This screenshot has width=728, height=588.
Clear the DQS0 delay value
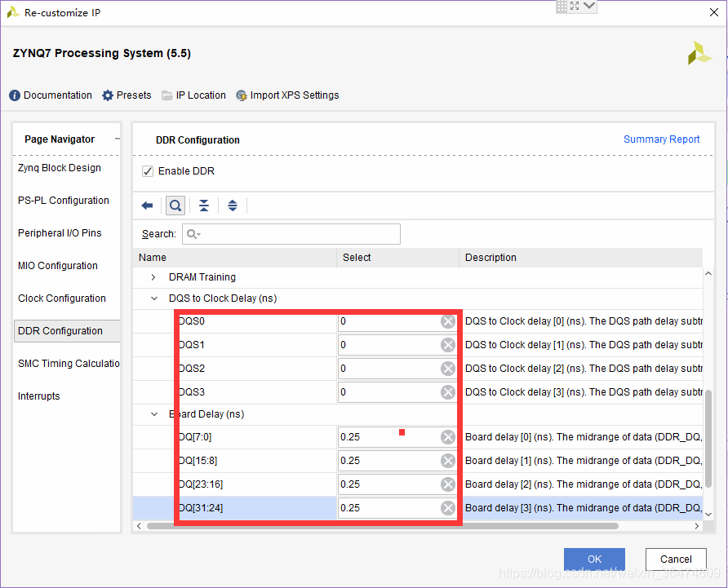point(448,321)
